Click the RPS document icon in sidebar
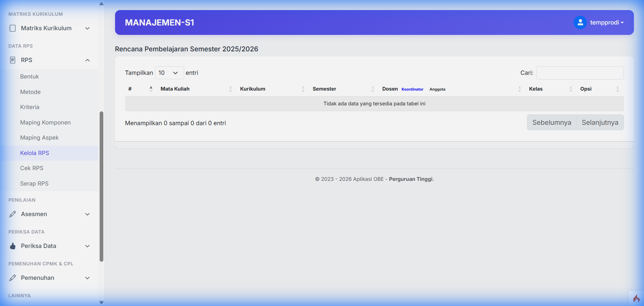The image size is (644, 306). tap(12, 60)
